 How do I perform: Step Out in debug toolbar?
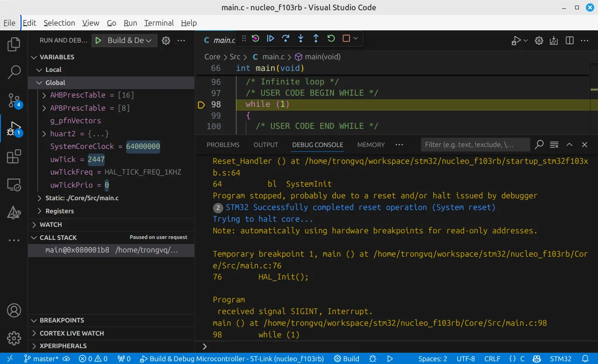pos(316,39)
